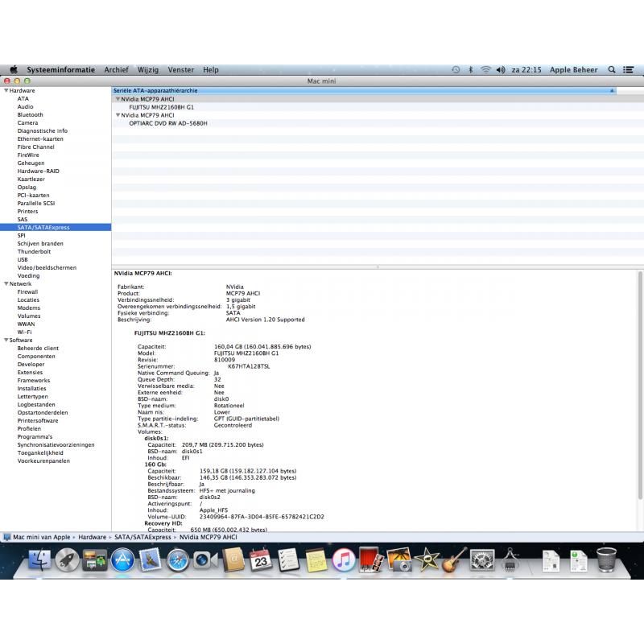
Task: Collapse the Netwerk section in sidebar
Action: (x=6, y=283)
